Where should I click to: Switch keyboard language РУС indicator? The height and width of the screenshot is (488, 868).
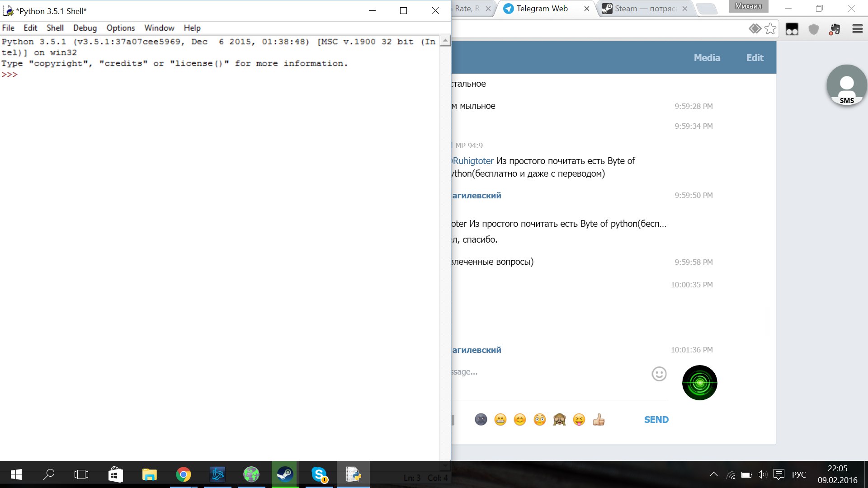799,474
